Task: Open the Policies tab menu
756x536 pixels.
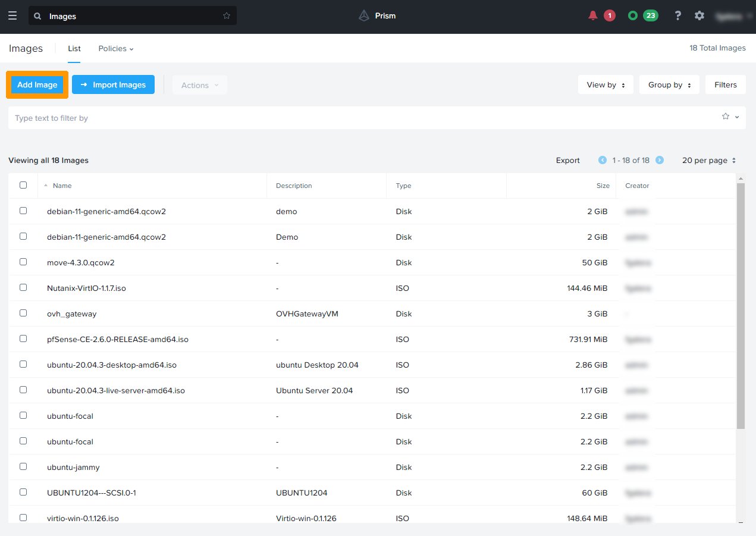Action: pos(116,49)
